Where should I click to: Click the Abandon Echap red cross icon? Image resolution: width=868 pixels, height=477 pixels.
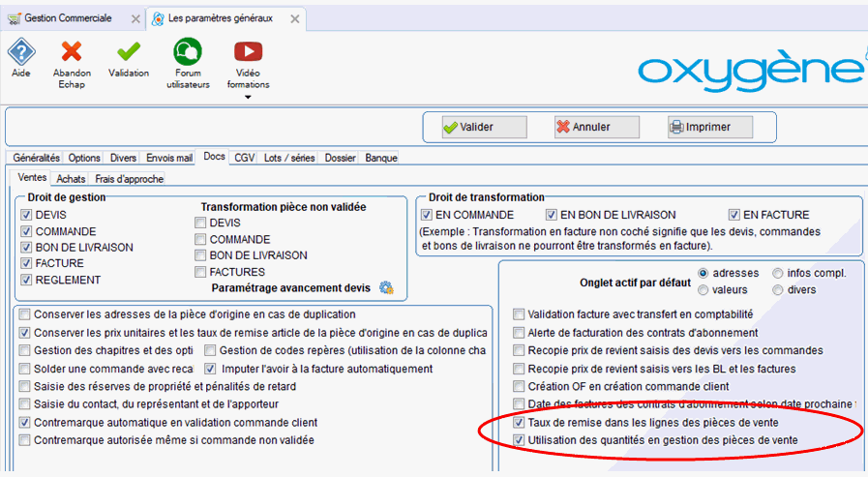[72, 51]
